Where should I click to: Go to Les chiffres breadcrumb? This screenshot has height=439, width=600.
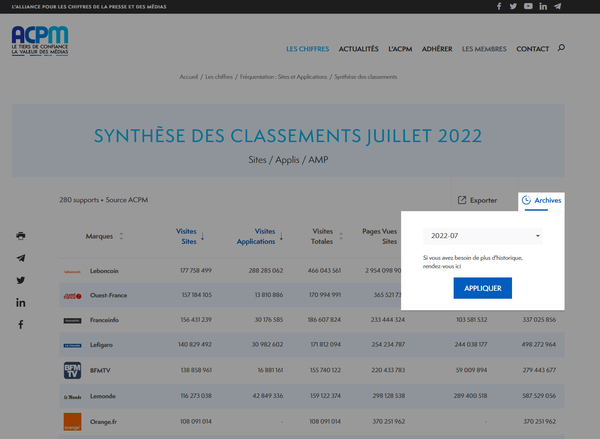pyautogui.click(x=219, y=77)
